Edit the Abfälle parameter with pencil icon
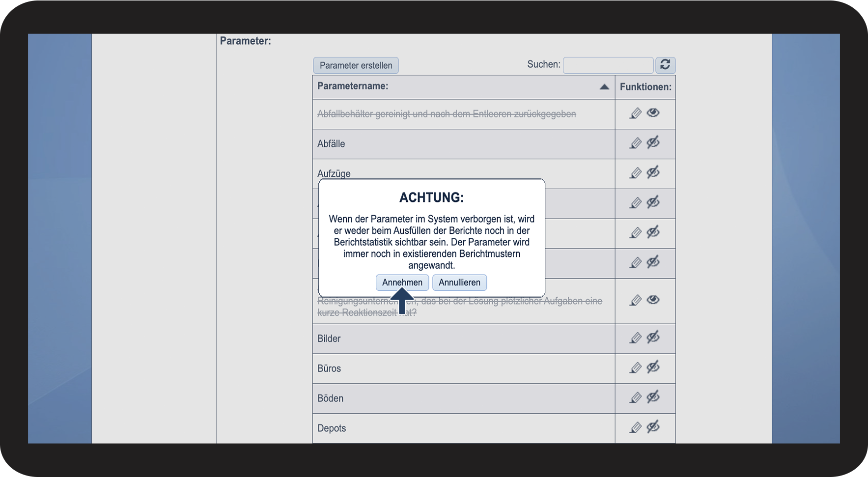Screen dimensions: 868x477 click(x=636, y=143)
